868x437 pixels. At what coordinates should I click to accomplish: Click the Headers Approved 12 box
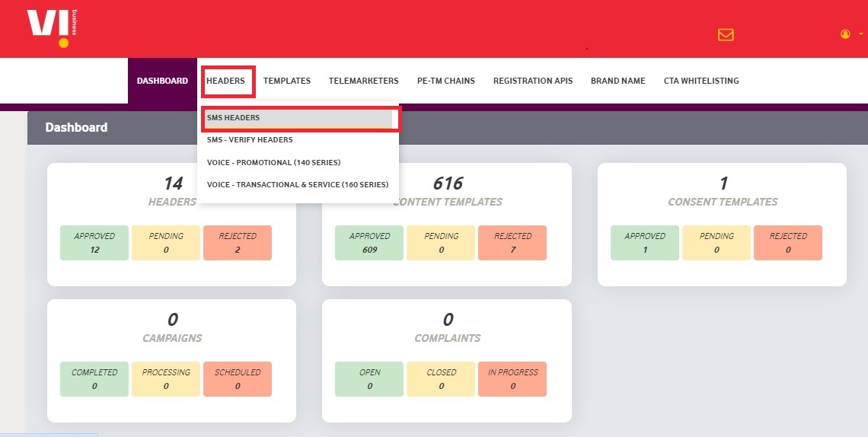pyautogui.click(x=94, y=243)
